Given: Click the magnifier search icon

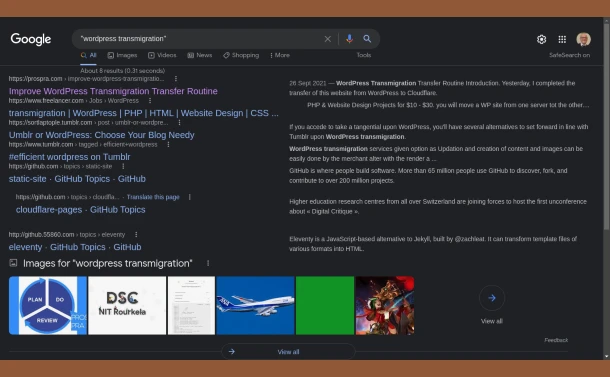Looking at the screenshot, I should (x=367, y=39).
